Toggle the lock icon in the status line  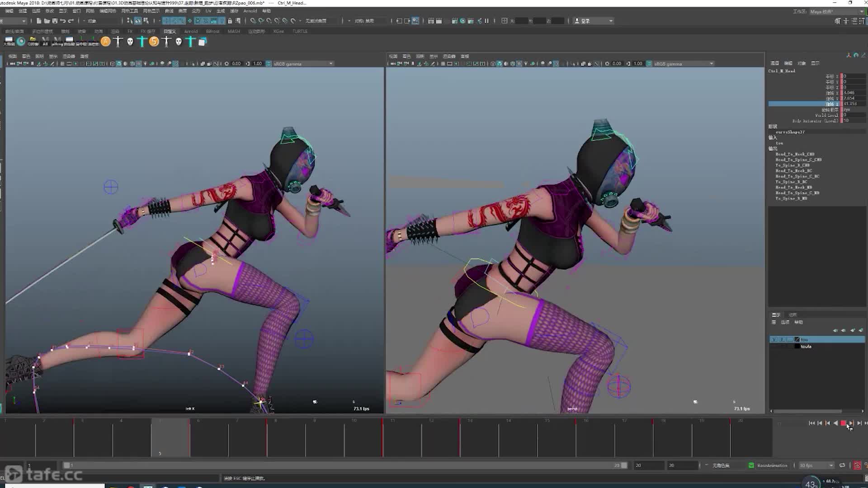click(230, 21)
